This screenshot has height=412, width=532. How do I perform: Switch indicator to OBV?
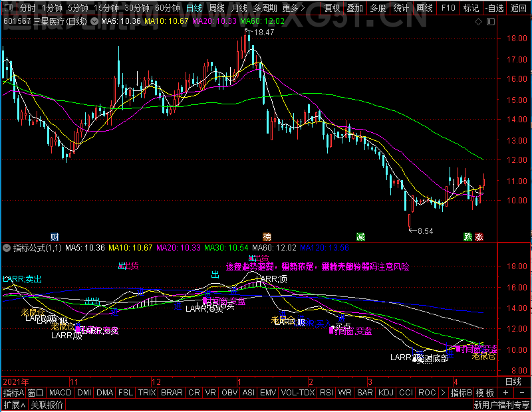point(229,393)
